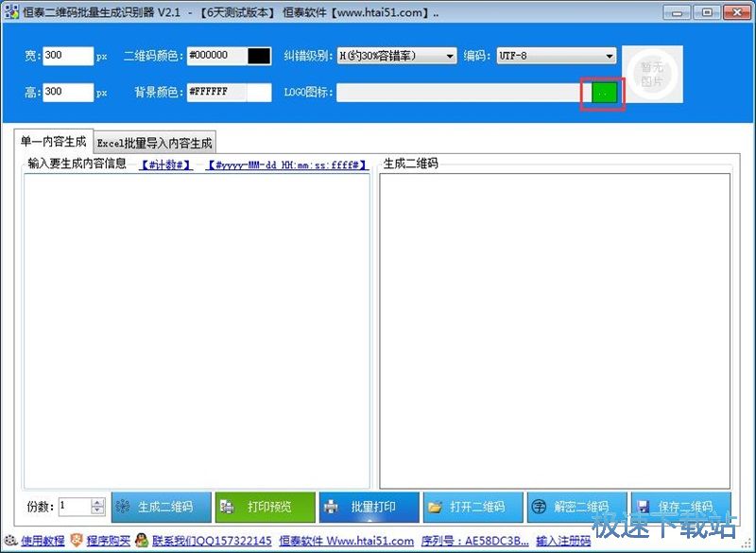Viewport: 756px width, 553px height.
Task: Increase the 份数 copies with up arrow
Action: click(x=97, y=502)
